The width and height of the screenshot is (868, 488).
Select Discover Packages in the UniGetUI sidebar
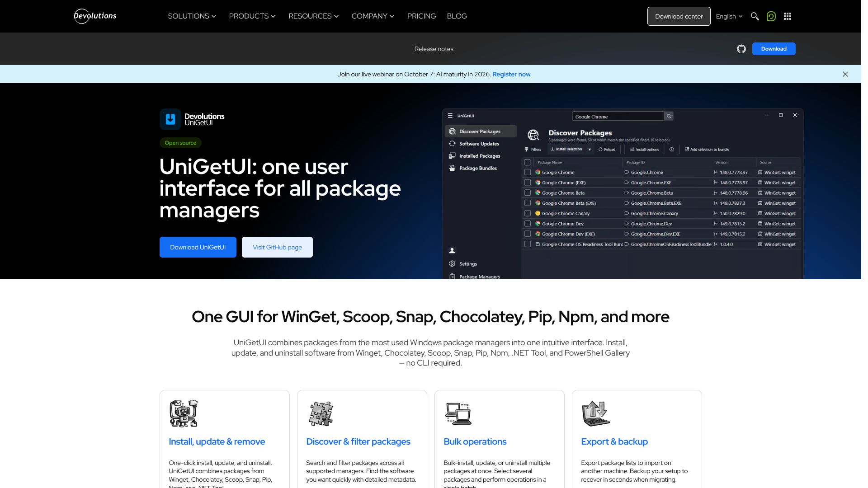pos(481,131)
